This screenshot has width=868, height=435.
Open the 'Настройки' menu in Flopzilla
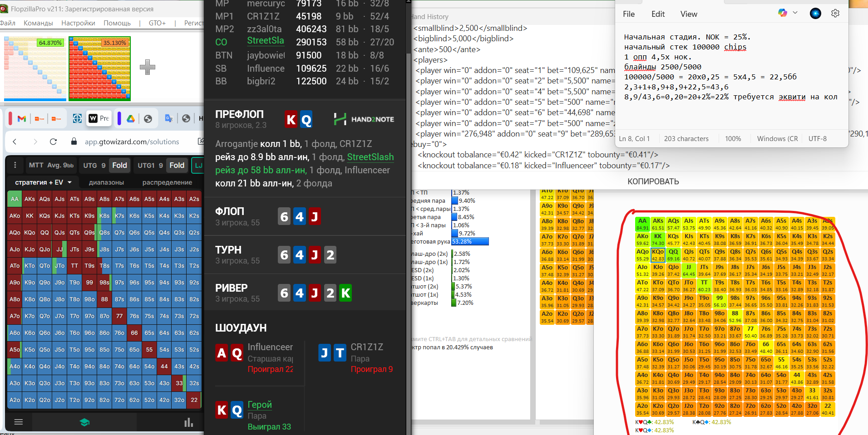click(x=78, y=23)
